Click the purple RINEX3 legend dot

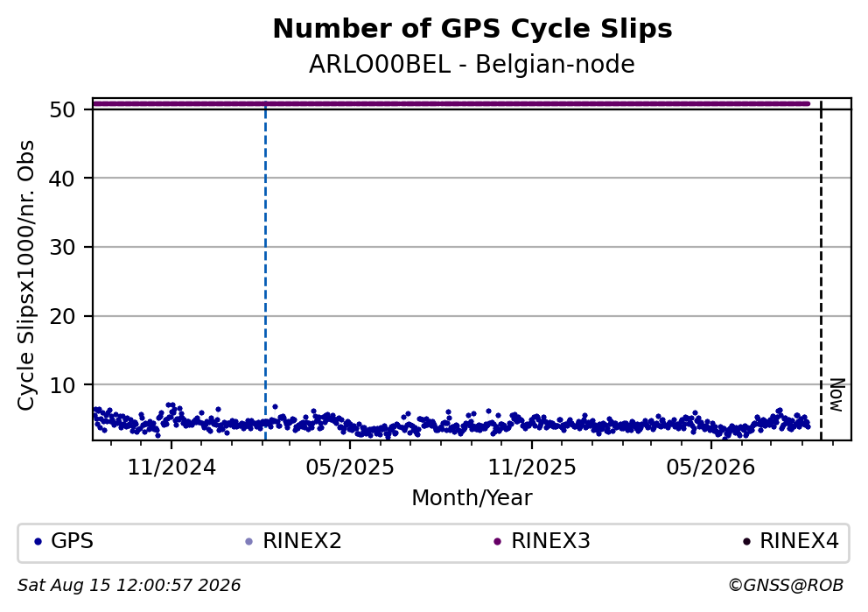click(497, 542)
